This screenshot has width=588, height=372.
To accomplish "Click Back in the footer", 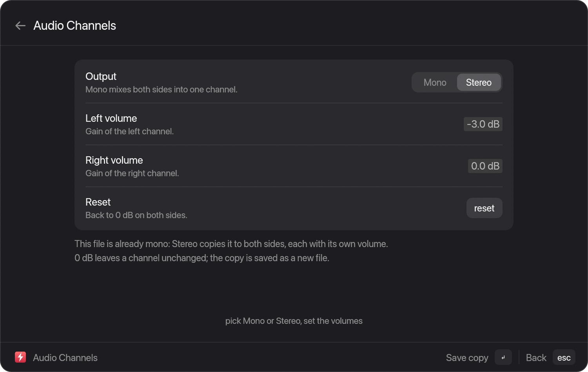I will coord(536,358).
